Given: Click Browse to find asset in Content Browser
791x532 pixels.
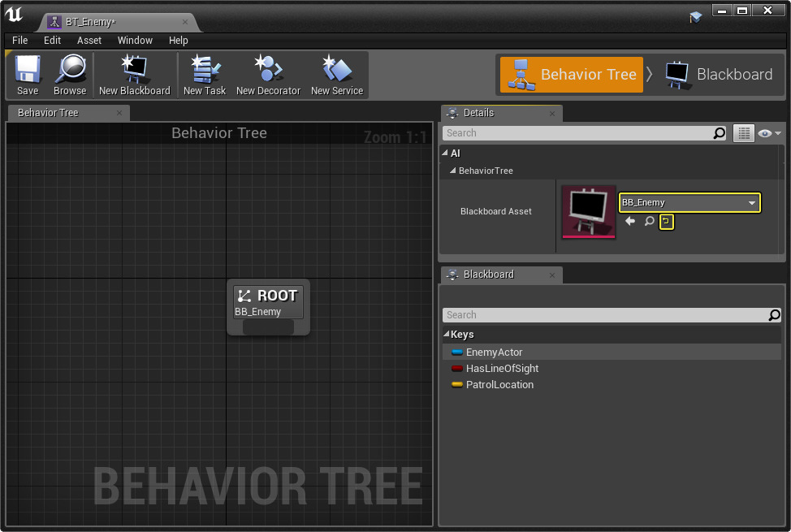Looking at the screenshot, I should [x=70, y=75].
